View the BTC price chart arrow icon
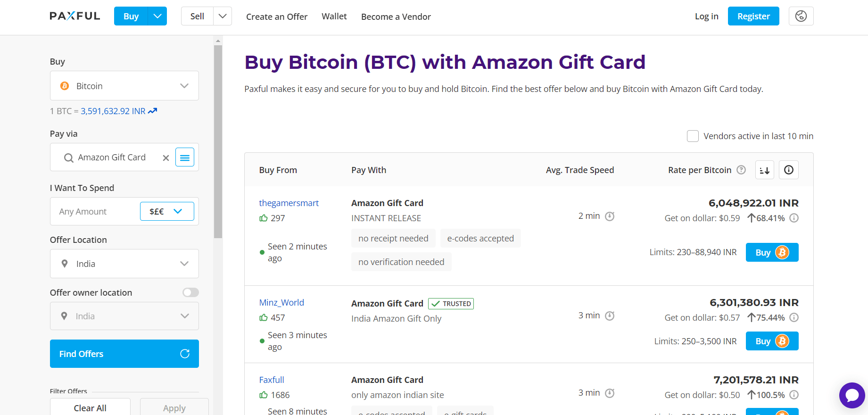Viewport: 868px width, 415px height. [x=152, y=110]
